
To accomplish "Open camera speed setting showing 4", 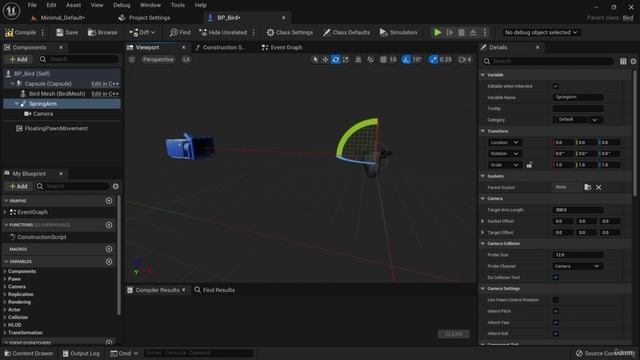I will [x=465, y=60].
